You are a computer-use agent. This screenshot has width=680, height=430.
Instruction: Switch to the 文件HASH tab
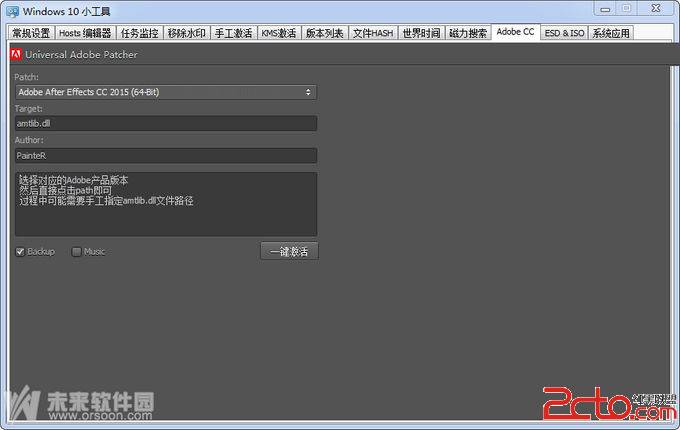tap(373, 33)
